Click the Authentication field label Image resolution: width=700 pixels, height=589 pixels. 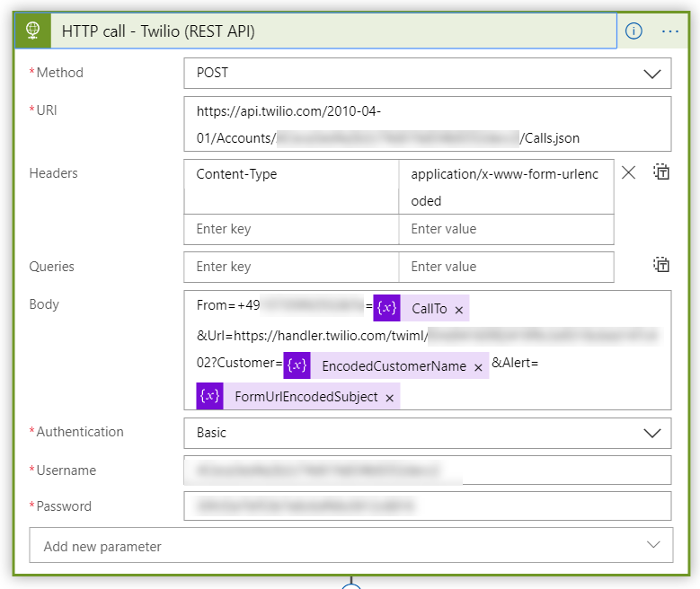(x=79, y=432)
